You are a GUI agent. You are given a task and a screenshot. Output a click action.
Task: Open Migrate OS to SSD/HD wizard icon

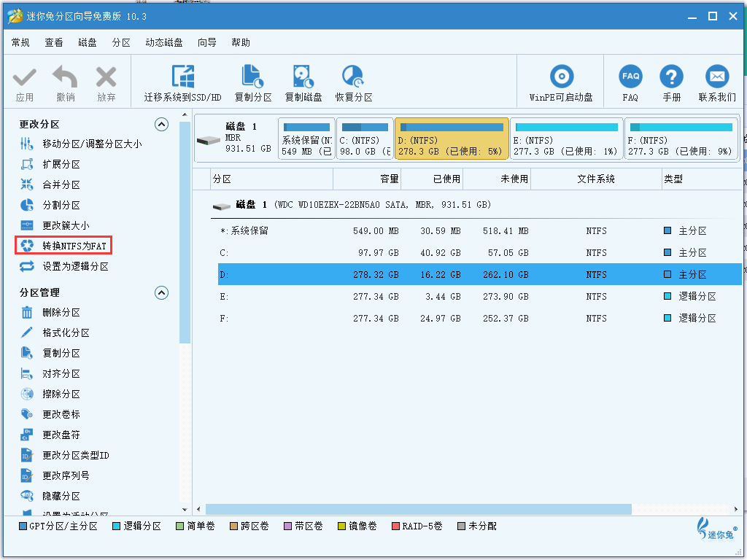[183, 77]
